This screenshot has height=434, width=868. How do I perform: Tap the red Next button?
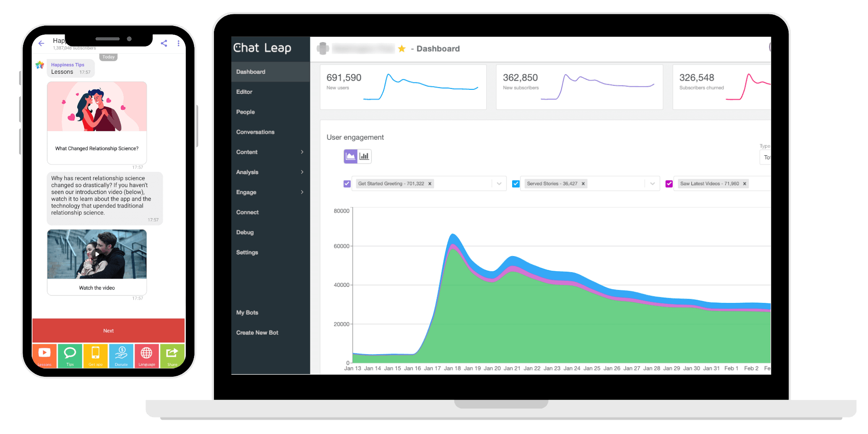tap(108, 331)
